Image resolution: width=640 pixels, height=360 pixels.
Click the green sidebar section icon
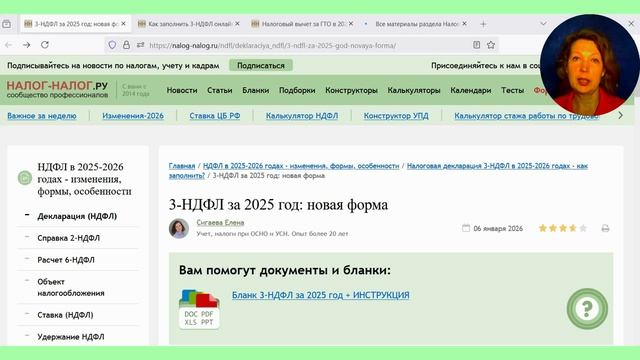(25, 178)
